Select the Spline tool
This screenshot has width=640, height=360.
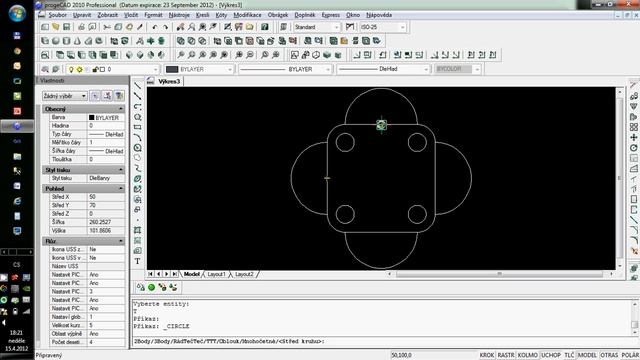[138, 168]
